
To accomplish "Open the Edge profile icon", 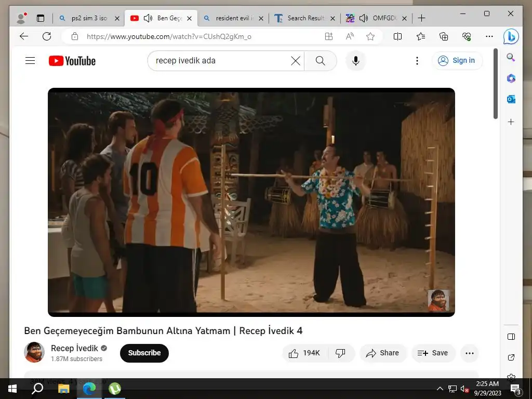I will (x=21, y=18).
